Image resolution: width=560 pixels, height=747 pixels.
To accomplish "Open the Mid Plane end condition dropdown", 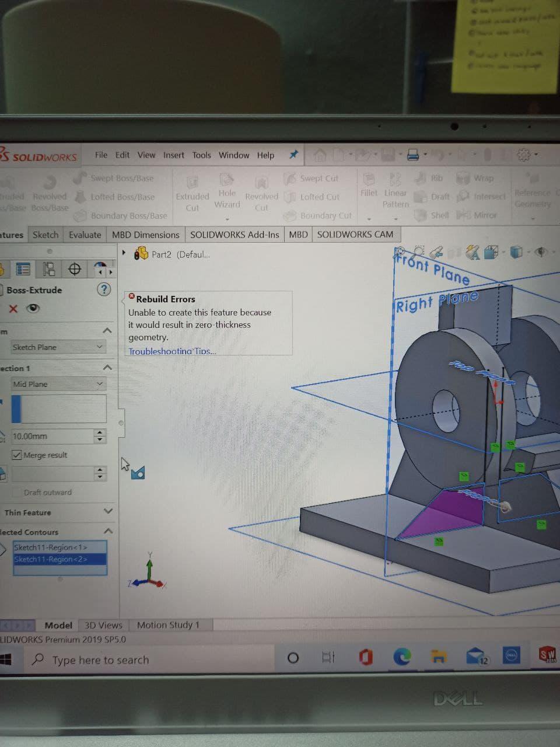I will pos(58,384).
